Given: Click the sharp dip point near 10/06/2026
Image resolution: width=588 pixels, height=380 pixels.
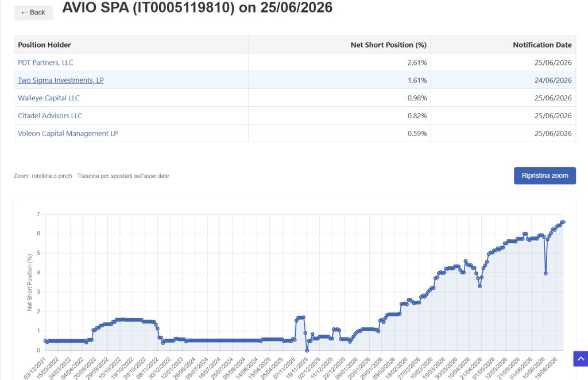Looking at the screenshot, I should point(546,273).
